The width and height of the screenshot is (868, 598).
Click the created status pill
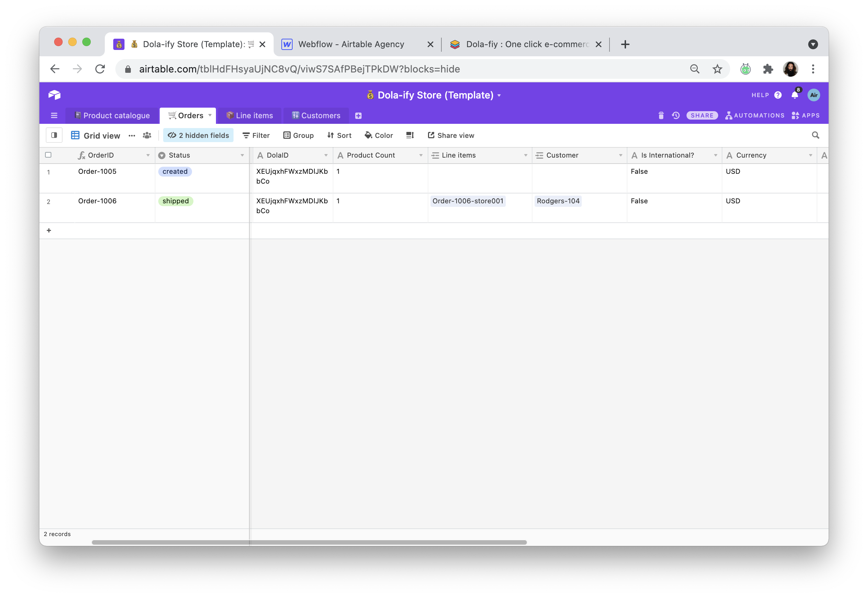click(x=175, y=172)
